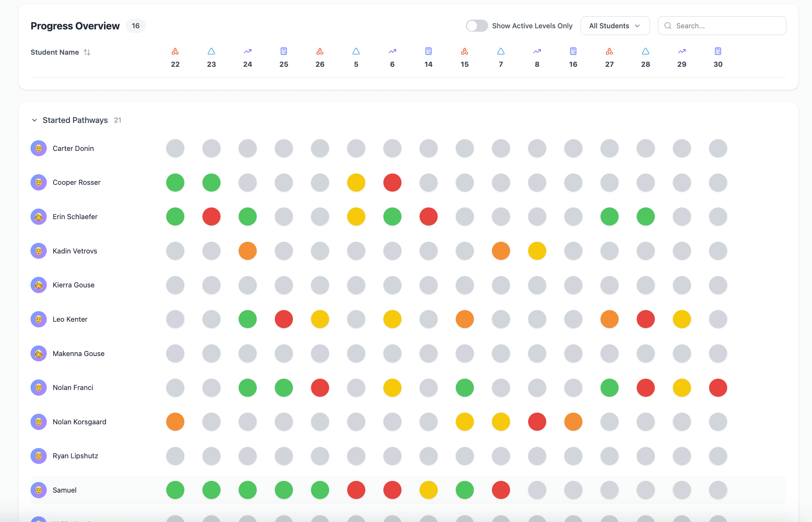The height and width of the screenshot is (522, 812).
Task: Click Cooper Rosser's red dot under level 6
Action: [x=392, y=183]
